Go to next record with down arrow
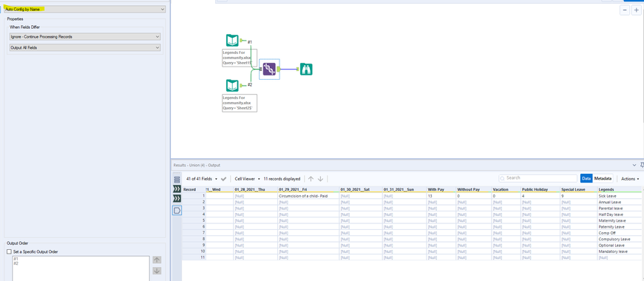 pyautogui.click(x=320, y=179)
